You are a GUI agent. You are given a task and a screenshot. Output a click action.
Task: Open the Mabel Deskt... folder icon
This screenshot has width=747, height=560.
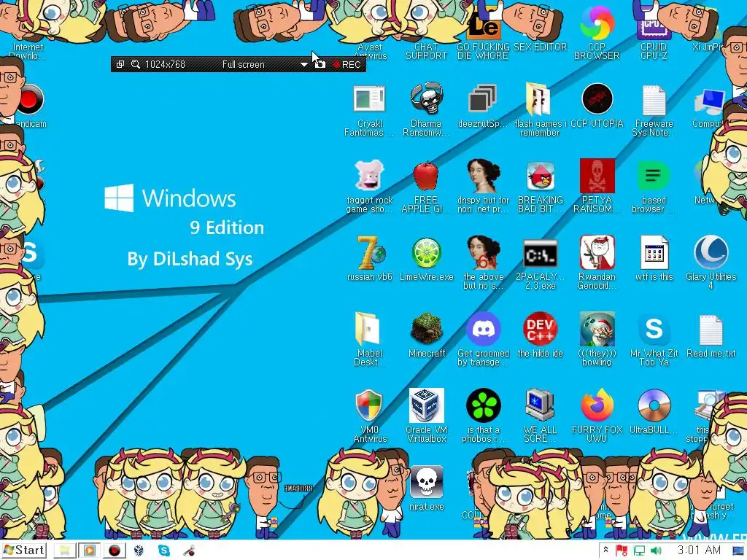369,339
